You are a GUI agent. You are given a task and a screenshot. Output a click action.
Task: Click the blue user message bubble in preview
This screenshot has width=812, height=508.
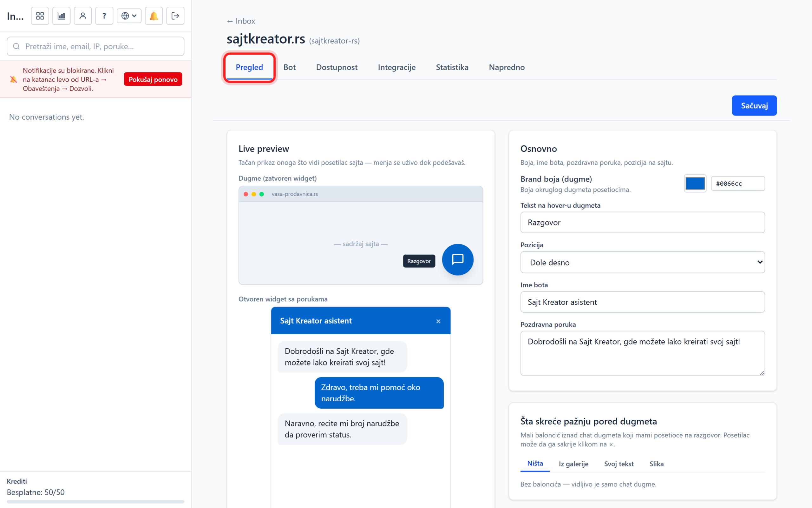click(x=379, y=393)
